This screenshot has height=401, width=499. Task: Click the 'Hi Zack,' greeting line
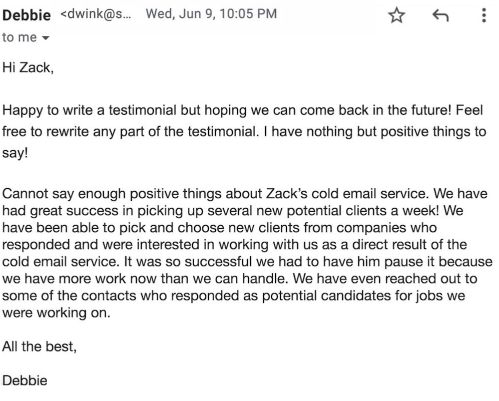[x=28, y=68]
